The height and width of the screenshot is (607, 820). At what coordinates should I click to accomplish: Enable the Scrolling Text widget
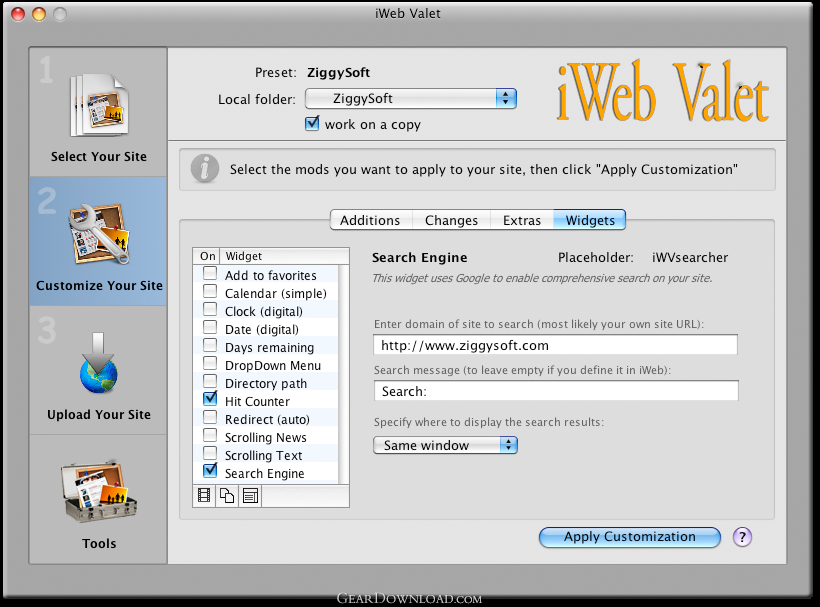210,453
